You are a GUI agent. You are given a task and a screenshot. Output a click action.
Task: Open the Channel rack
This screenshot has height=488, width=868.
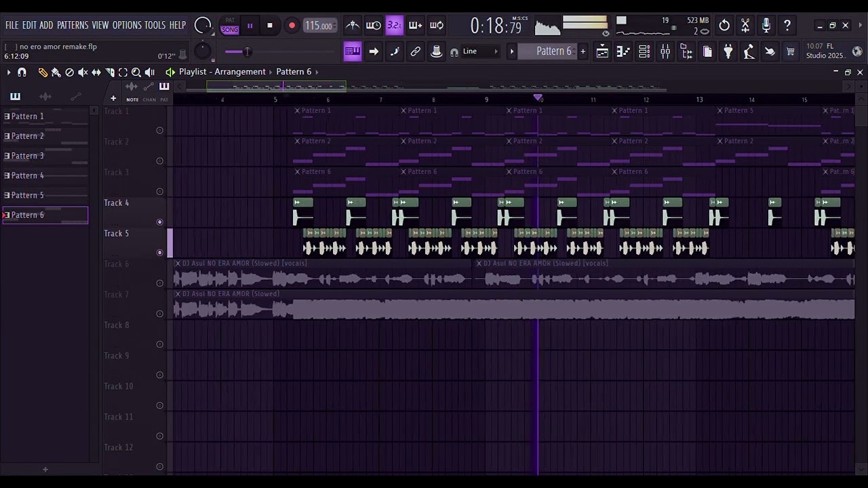click(x=644, y=52)
